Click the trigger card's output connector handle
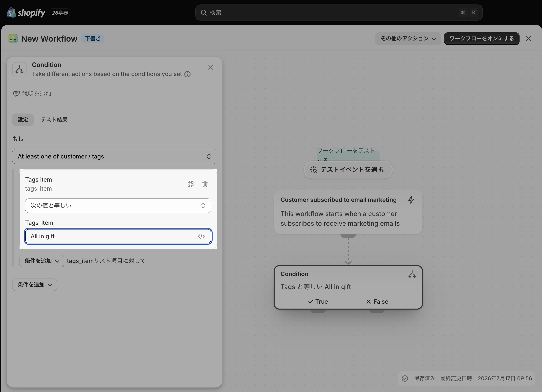Viewport: 542px width, 392px height. pyautogui.click(x=348, y=236)
